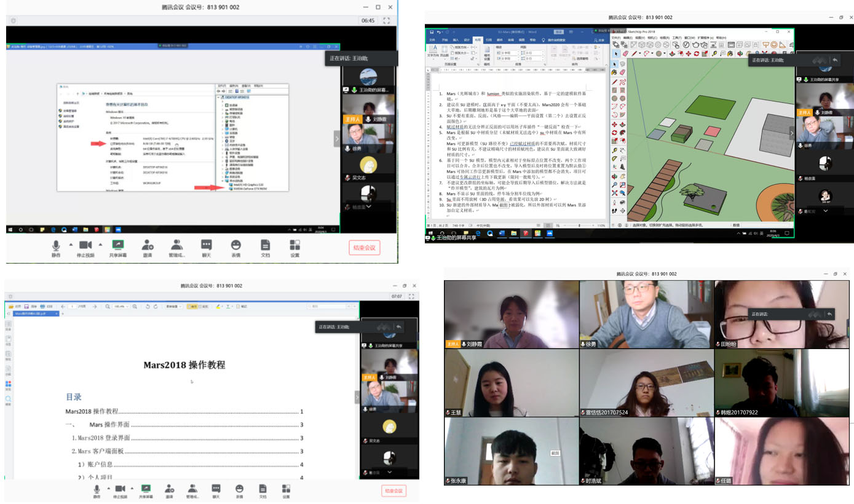Open 聊天 in the 07:07 meeting window
Screen dimensions: 854x504
[216, 490]
